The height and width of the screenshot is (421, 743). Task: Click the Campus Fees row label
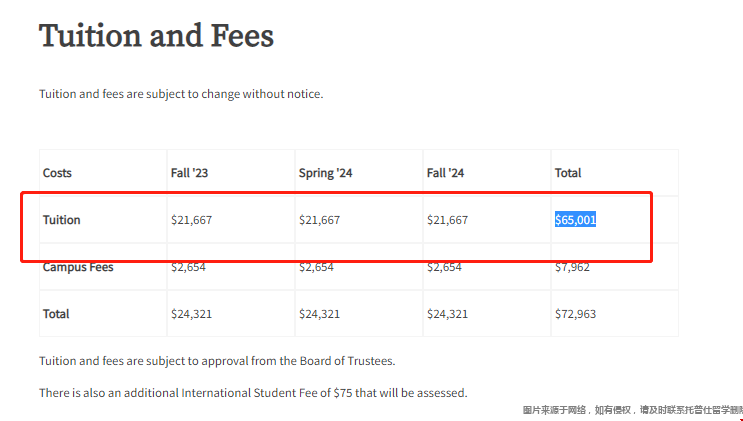tap(78, 267)
